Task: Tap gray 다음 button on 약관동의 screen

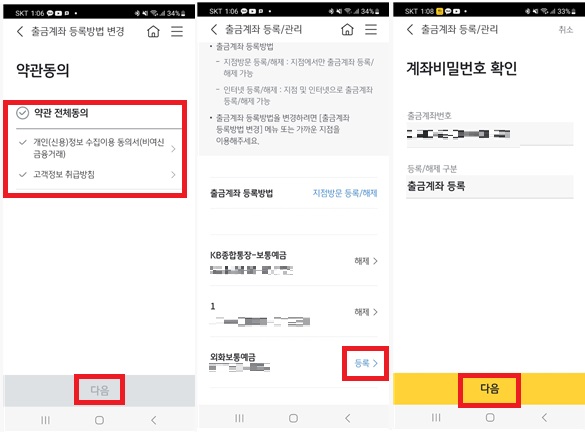Action: point(100,390)
